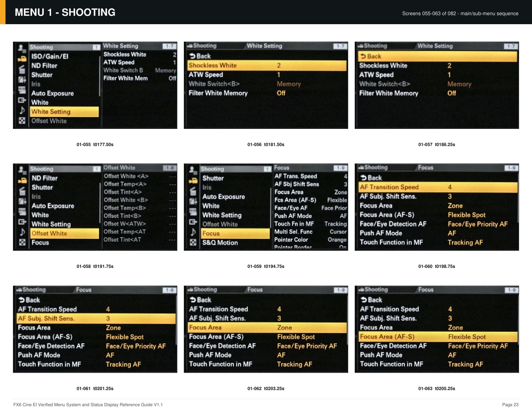Go Back in screen 01-060
The height and width of the screenshot is (411, 532).
pyautogui.click(x=371, y=178)
